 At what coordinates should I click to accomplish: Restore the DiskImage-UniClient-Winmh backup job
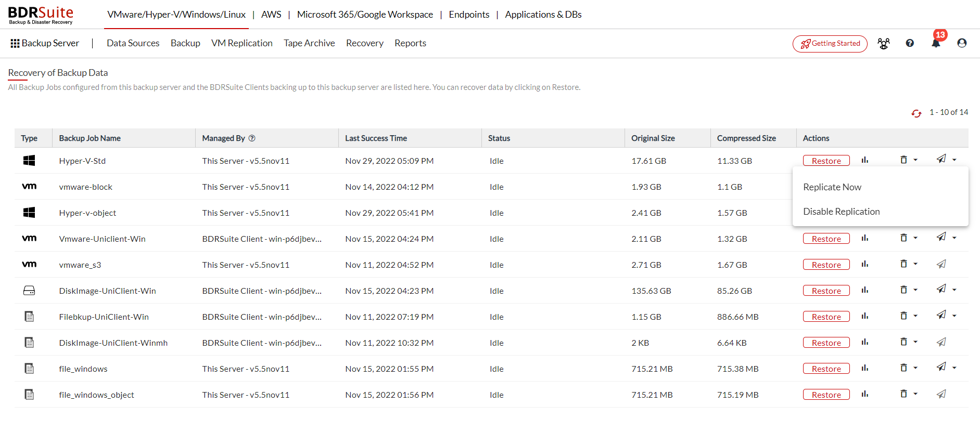826,343
